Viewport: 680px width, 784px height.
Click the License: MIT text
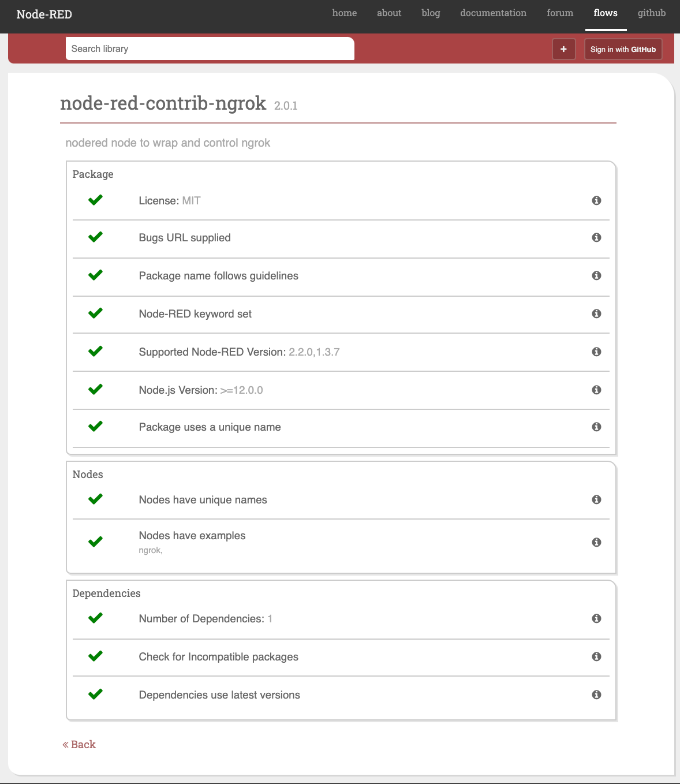click(x=170, y=201)
